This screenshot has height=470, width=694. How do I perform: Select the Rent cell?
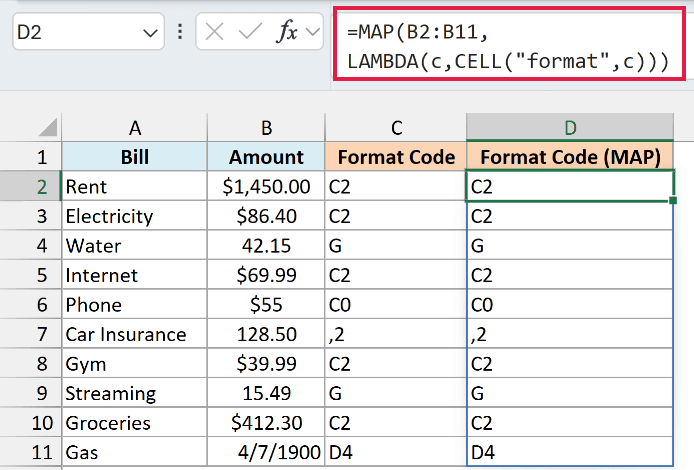click(135, 186)
